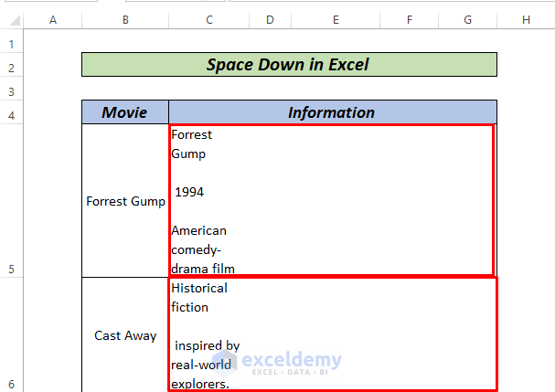Click row 2 header
555x392 pixels.
[x=11, y=68]
